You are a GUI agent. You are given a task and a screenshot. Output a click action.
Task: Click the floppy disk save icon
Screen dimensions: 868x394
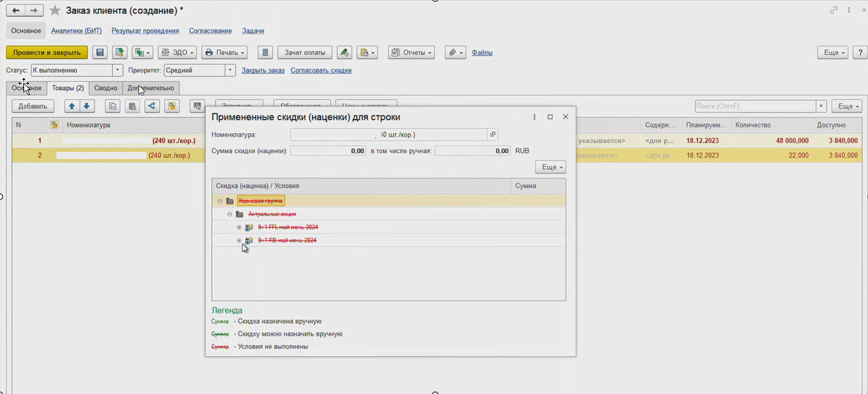coord(100,53)
